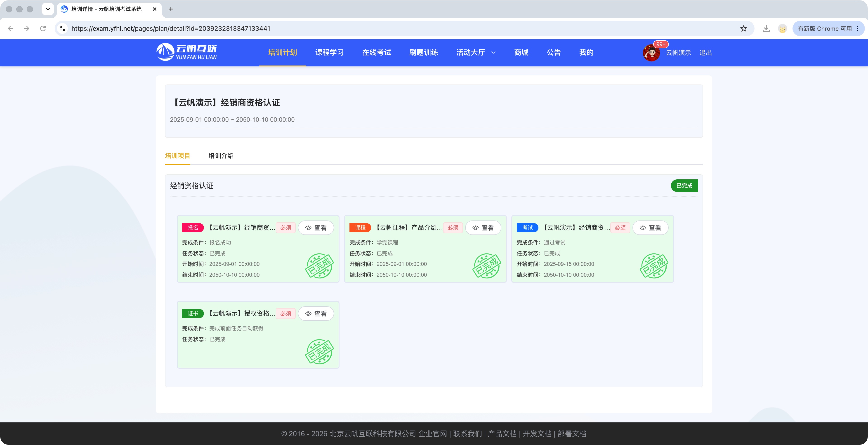868x445 pixels.
Task: Click 退出 to log out
Action: (x=705, y=53)
